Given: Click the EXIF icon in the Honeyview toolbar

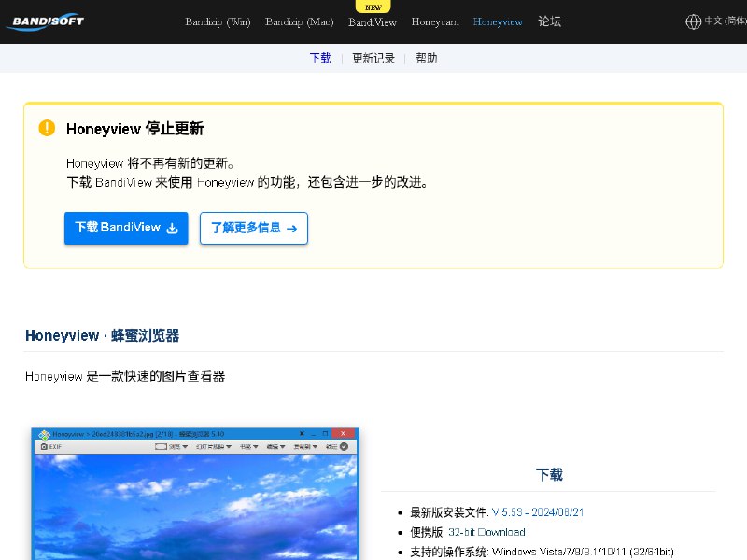Looking at the screenshot, I should (x=44, y=445).
